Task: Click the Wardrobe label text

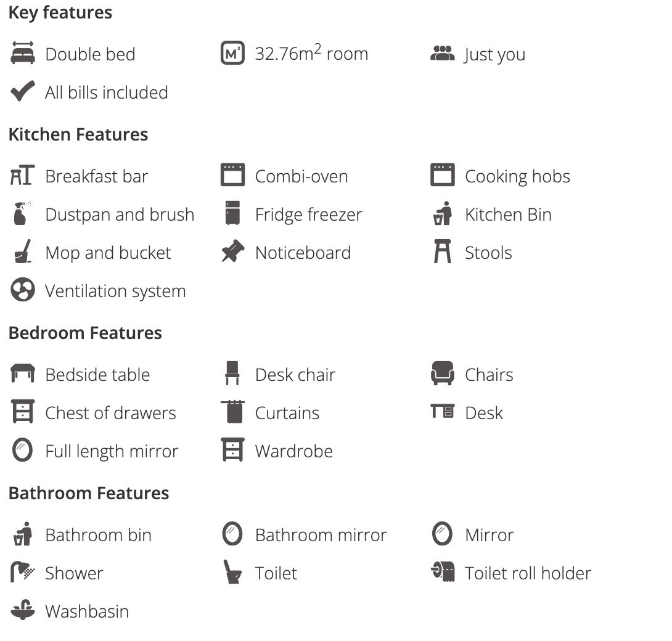Action: click(294, 451)
